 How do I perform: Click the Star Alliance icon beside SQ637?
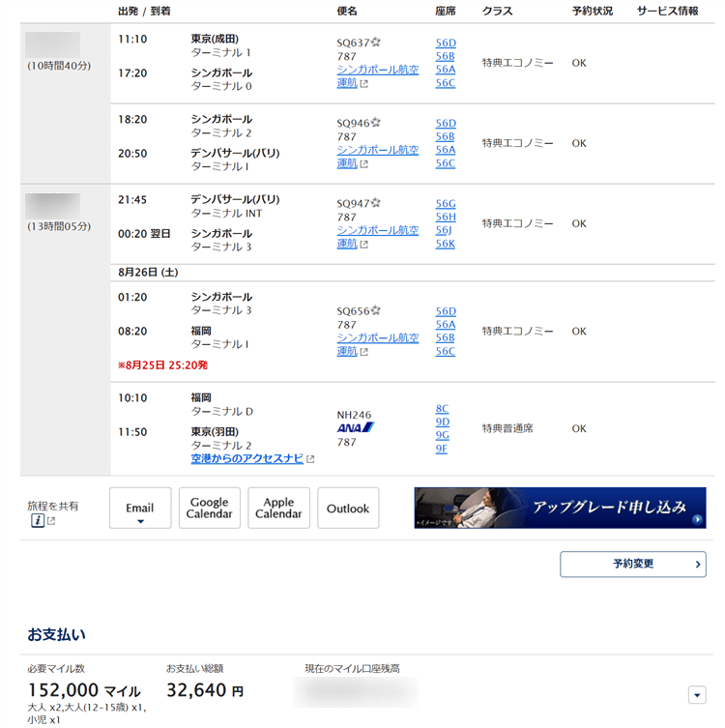pyautogui.click(x=376, y=43)
